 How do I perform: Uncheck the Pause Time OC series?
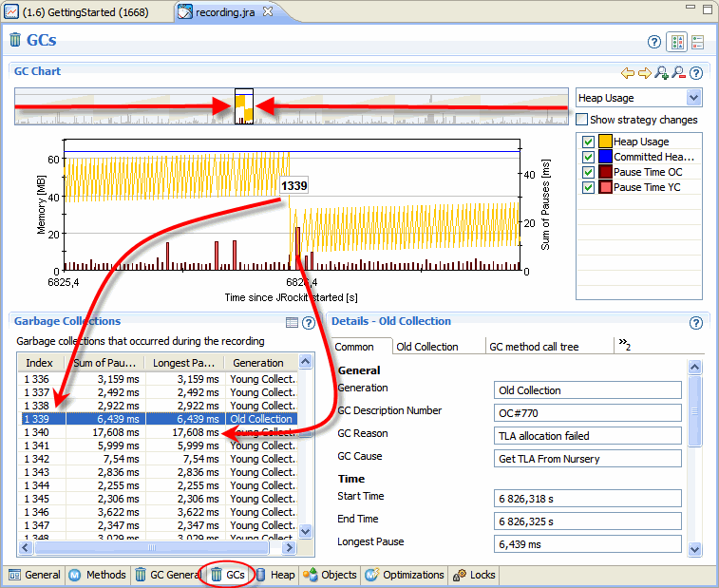(589, 172)
